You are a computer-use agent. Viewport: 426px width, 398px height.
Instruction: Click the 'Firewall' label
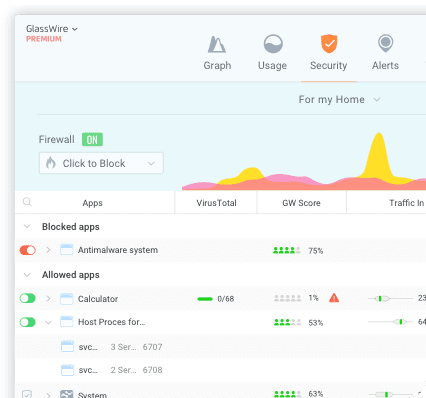56,139
